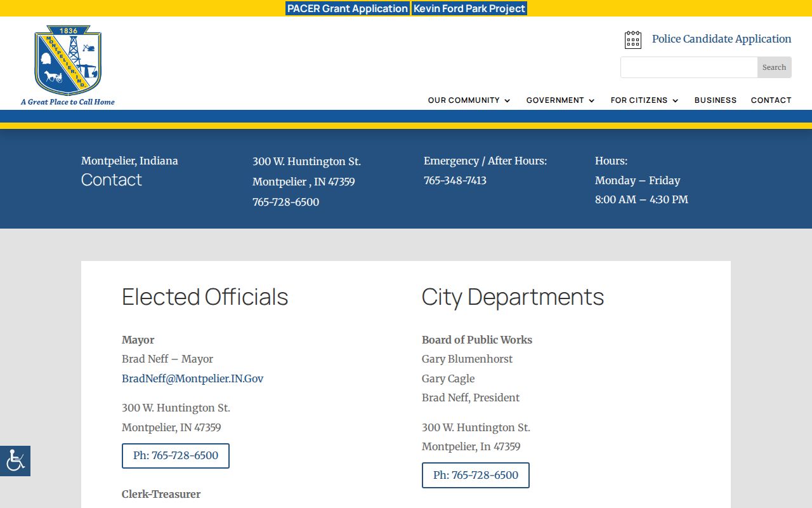Click the 'Clerk-Treasurer' label
812x508 pixels.
161,494
